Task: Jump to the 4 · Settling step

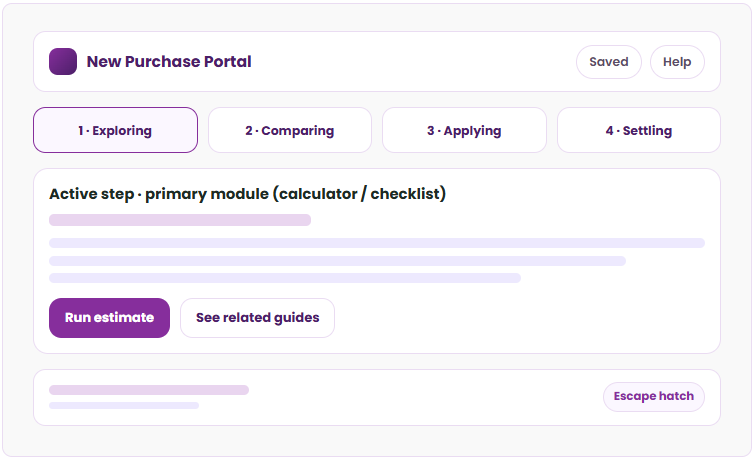Action: (639, 130)
